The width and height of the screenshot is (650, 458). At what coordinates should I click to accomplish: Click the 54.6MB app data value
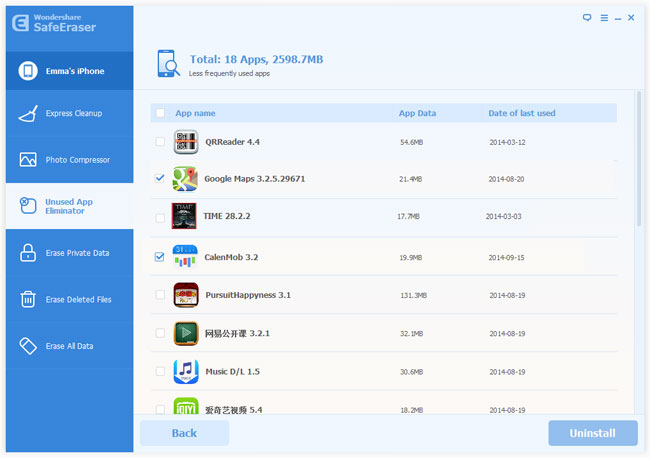pos(412,142)
